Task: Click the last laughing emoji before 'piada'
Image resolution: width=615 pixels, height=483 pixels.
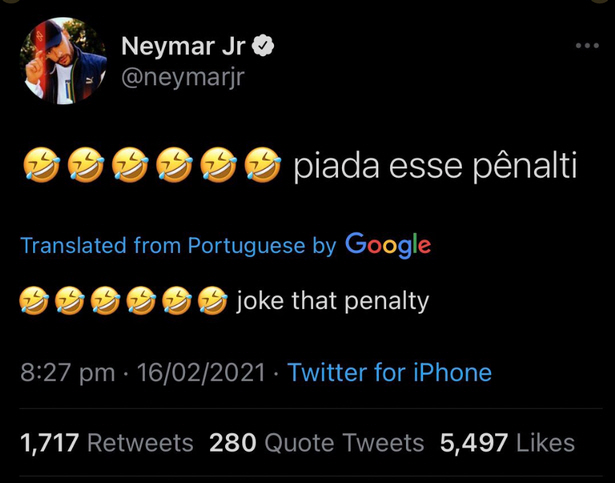Action: pyautogui.click(x=263, y=165)
